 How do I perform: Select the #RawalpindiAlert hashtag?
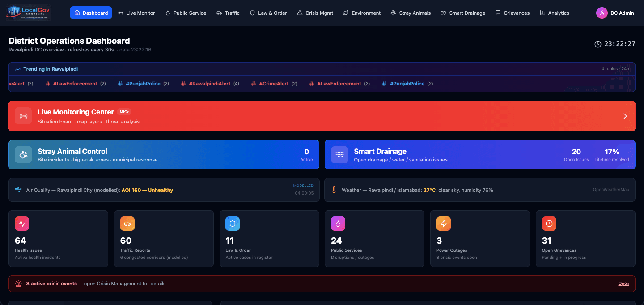(x=210, y=84)
